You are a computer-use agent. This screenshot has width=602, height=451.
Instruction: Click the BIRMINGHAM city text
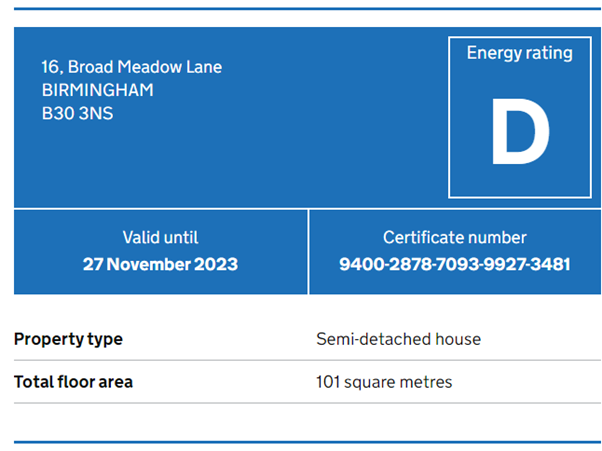tap(98, 90)
